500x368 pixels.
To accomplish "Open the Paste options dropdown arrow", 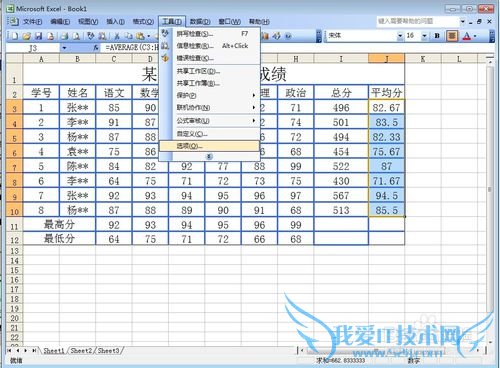I will tap(148, 36).
